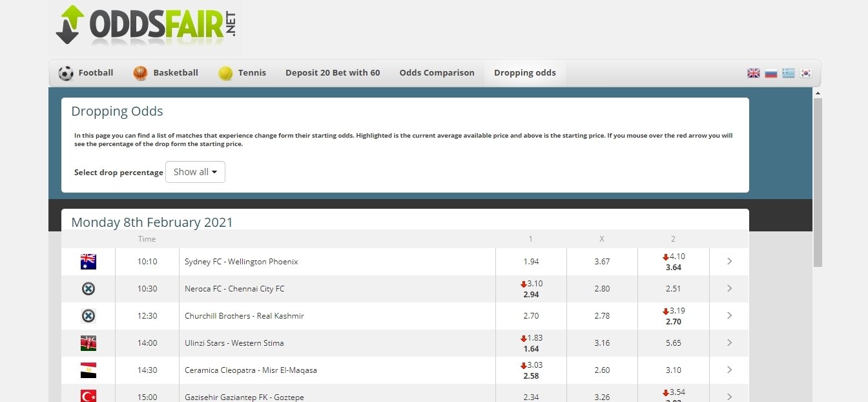Switch language via the UK flag icon
Screen dimensions: 868x402
pyautogui.click(x=753, y=73)
